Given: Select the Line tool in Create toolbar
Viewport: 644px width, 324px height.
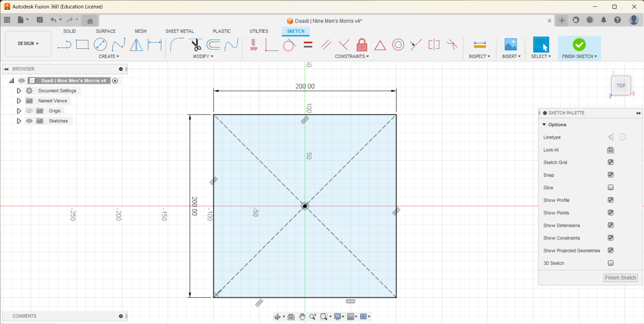Looking at the screenshot, I should (x=64, y=44).
